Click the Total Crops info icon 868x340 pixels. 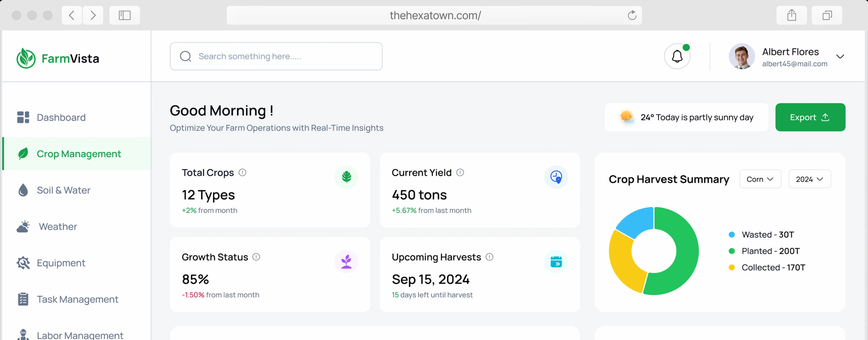pos(242,173)
